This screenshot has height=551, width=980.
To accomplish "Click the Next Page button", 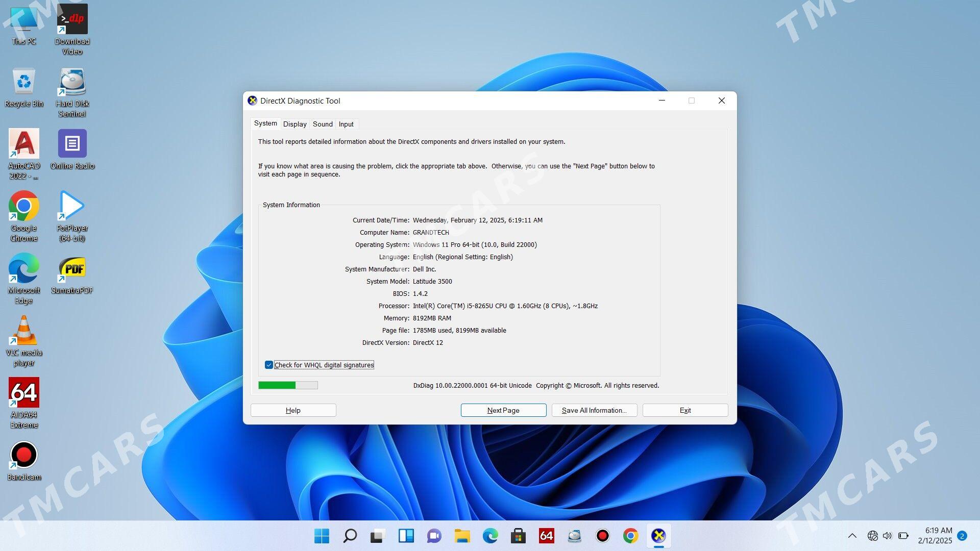I will (x=503, y=410).
